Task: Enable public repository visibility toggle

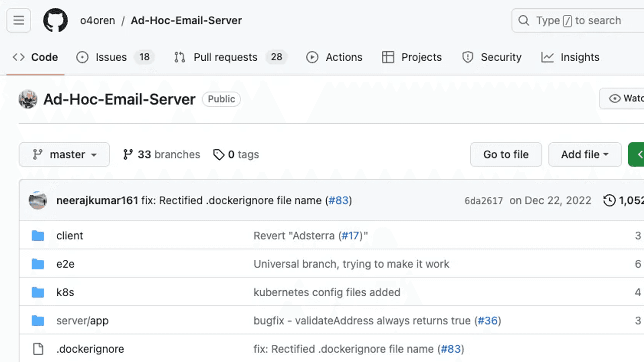Action: tap(221, 99)
